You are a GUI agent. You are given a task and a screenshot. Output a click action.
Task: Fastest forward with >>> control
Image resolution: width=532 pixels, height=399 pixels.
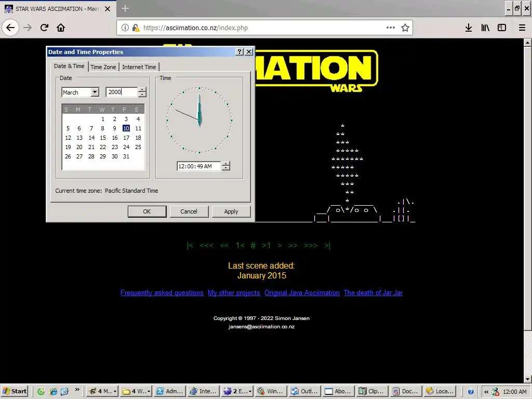(311, 245)
